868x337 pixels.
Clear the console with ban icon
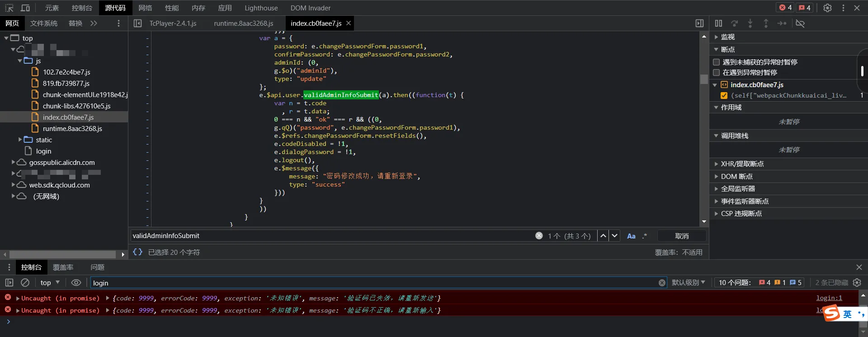25,282
